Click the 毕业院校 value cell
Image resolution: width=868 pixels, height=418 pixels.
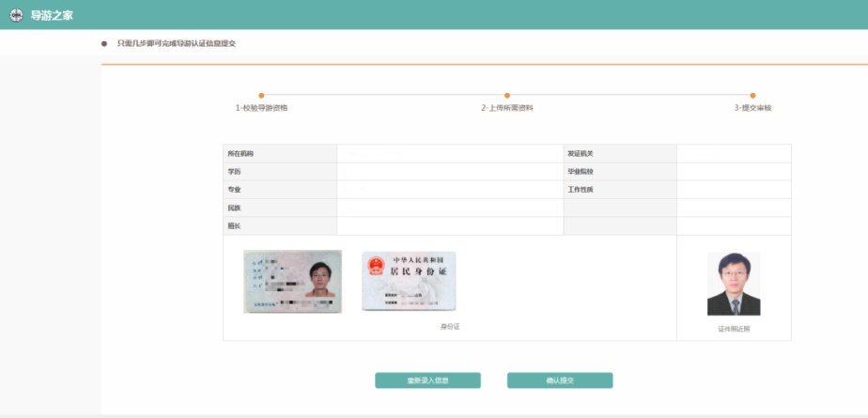[x=733, y=172]
